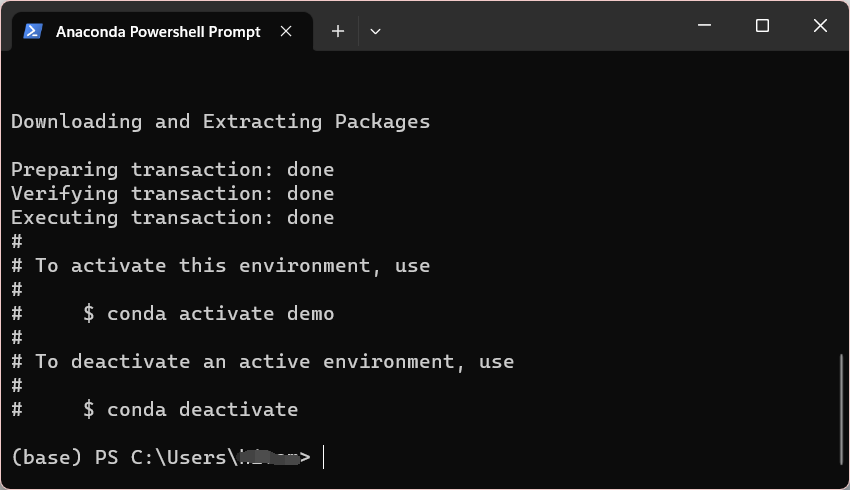Click the "Verifying transaction: done" line

click(172, 193)
